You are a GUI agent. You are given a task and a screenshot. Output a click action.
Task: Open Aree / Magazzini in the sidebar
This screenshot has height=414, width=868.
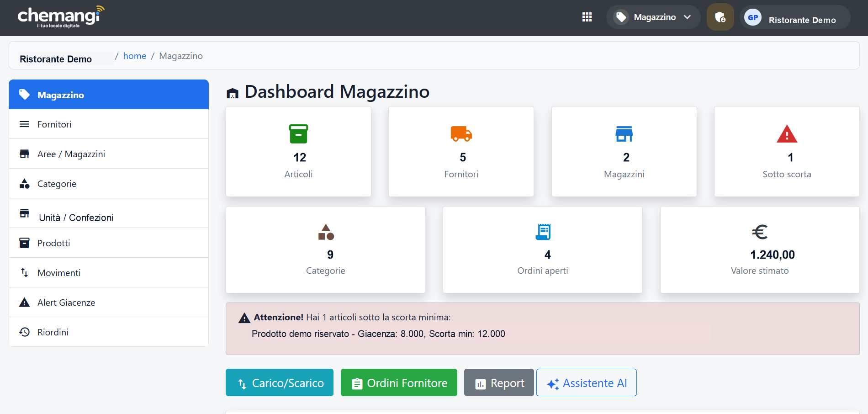[109, 154]
